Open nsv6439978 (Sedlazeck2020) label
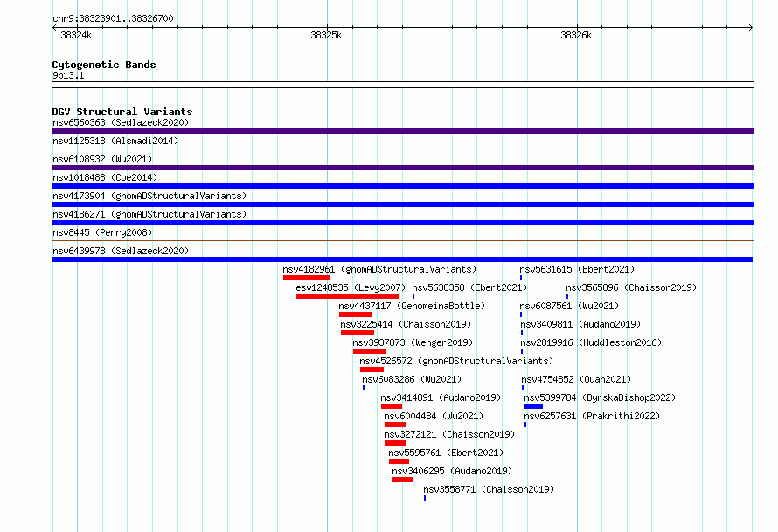Viewport: 778px width, 532px height. 121,251
